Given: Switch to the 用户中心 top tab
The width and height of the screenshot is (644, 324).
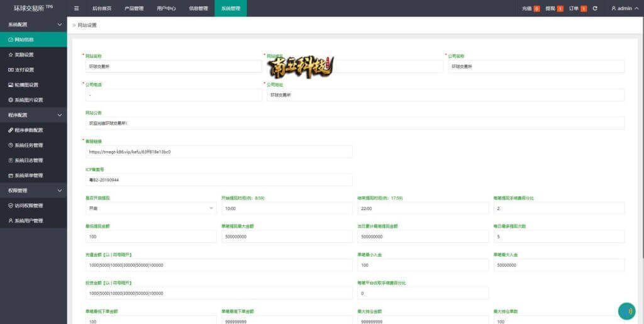Looking at the screenshot, I should (165, 8).
